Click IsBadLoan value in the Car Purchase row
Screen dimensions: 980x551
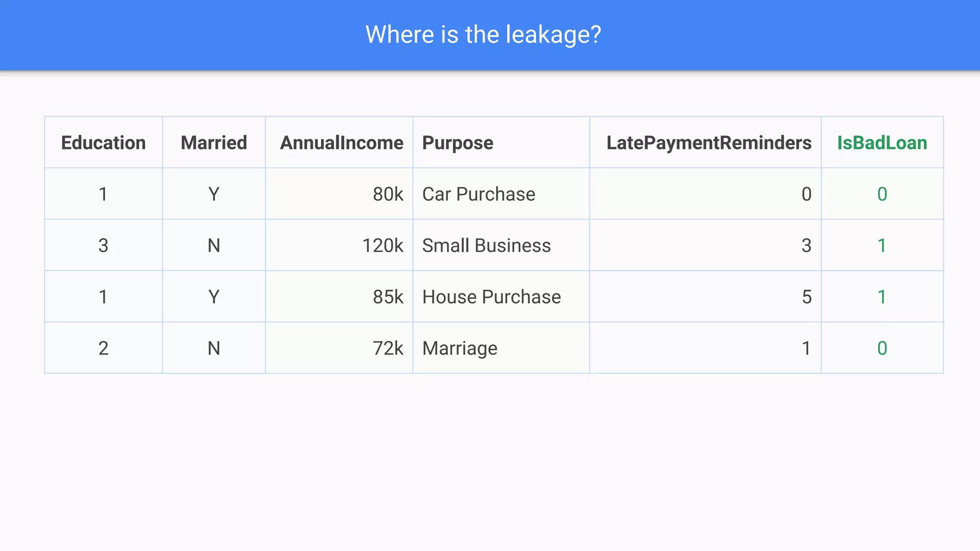[x=882, y=194]
